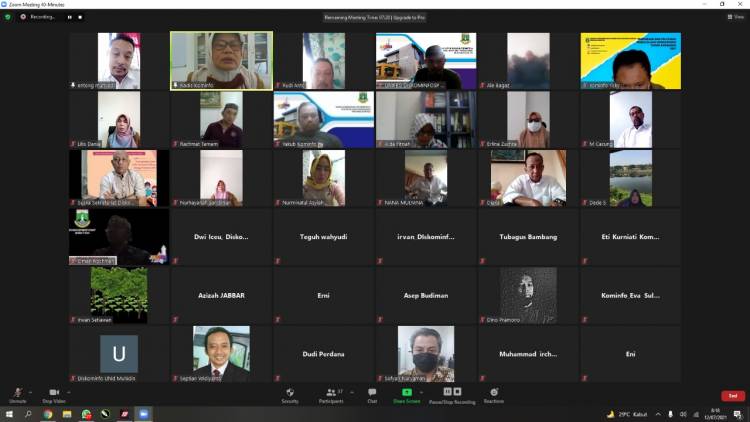This screenshot has width=750, height=422.
Task: Select Irwan Setiawan forest-image tile
Action: tap(119, 295)
